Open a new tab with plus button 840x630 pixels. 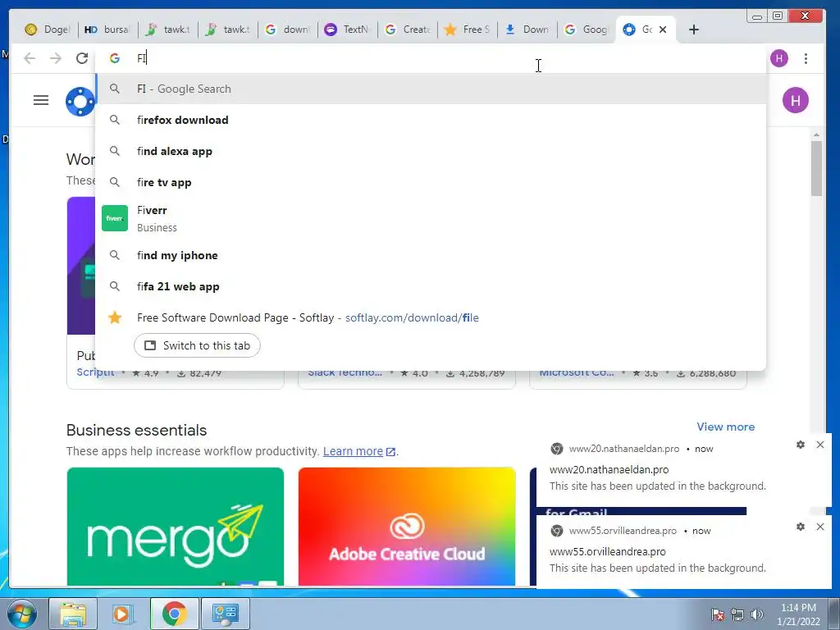click(694, 30)
